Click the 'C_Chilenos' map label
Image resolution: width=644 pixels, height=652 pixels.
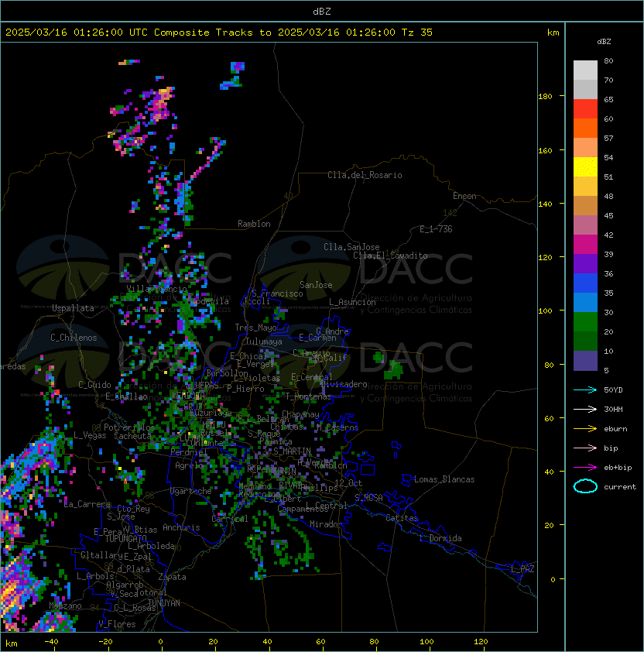[74, 338]
